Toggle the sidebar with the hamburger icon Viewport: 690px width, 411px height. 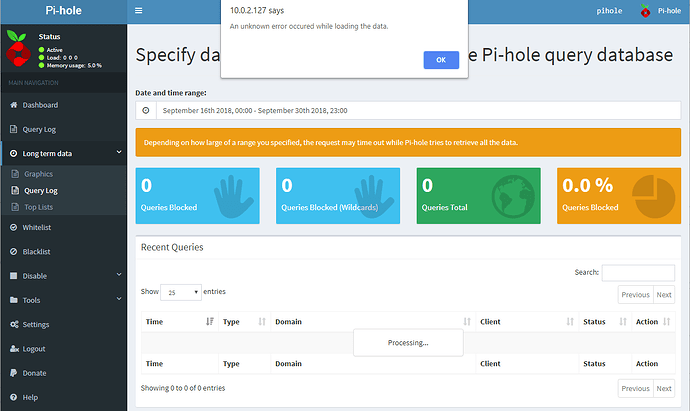point(139,11)
